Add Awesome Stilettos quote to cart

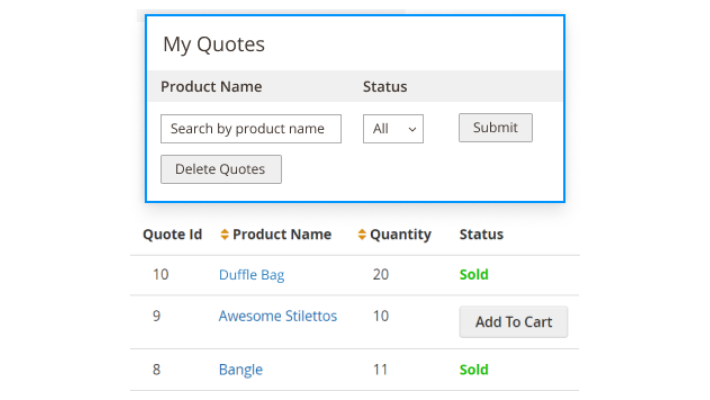pos(513,322)
